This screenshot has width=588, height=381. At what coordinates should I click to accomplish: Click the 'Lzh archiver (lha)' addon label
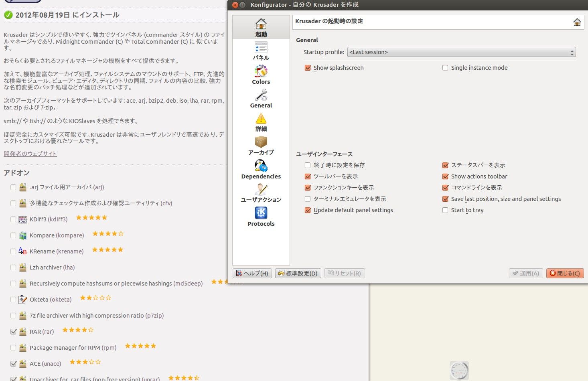pyautogui.click(x=52, y=268)
